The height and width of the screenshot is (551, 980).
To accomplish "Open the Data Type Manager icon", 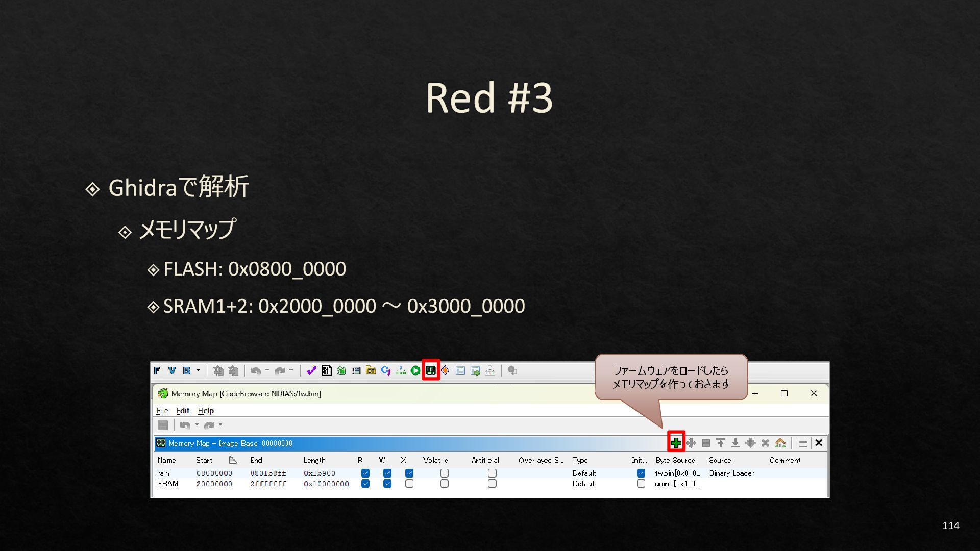I will tap(371, 371).
